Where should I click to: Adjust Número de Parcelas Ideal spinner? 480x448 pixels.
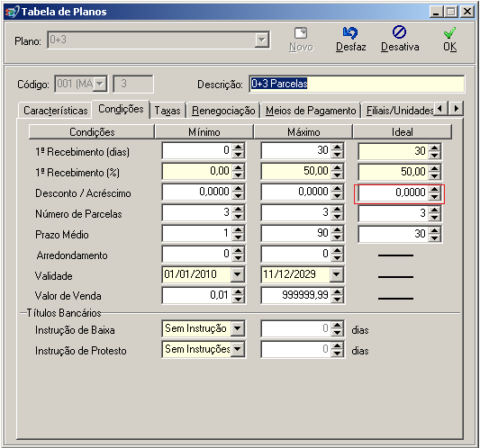tap(434, 213)
